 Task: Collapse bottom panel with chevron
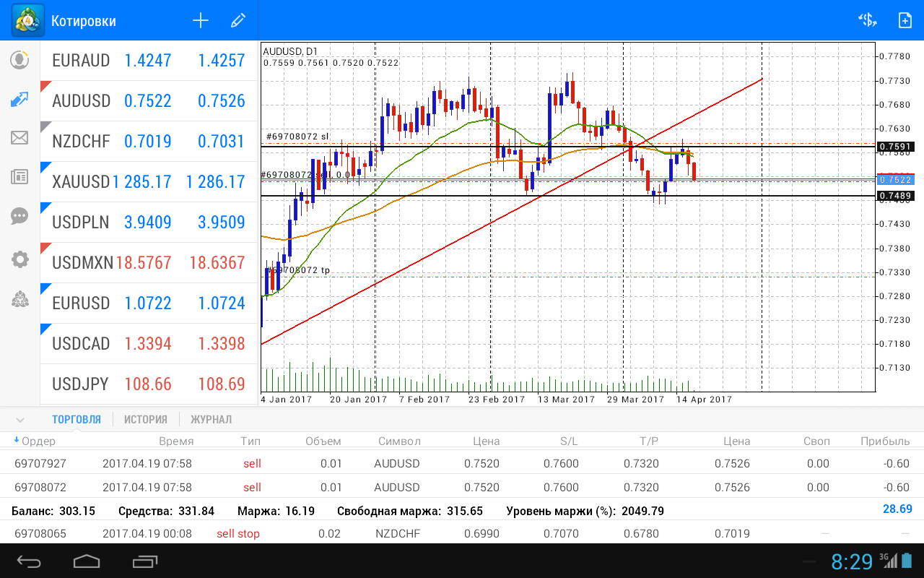pos(19,420)
